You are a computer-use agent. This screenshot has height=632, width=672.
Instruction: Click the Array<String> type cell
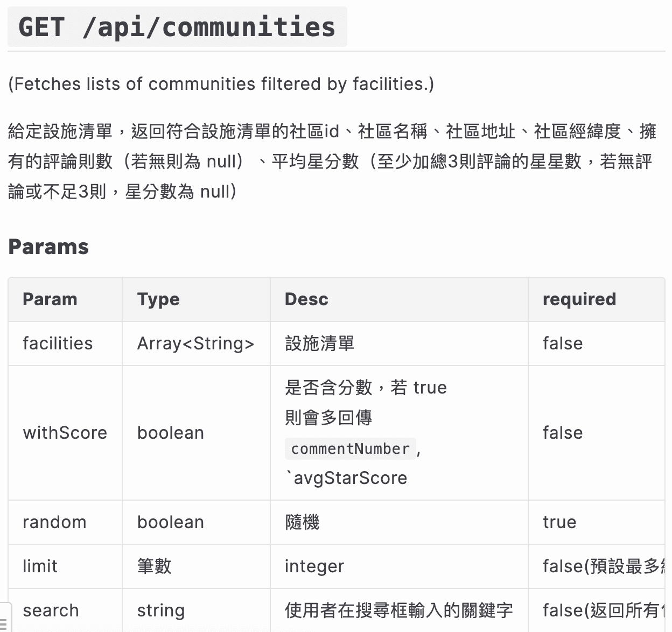tap(195, 343)
